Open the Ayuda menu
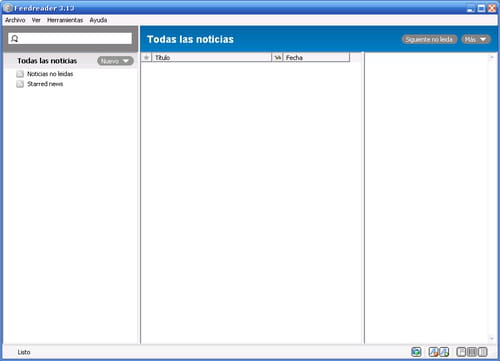Image resolution: width=500 pixels, height=361 pixels. tap(98, 20)
